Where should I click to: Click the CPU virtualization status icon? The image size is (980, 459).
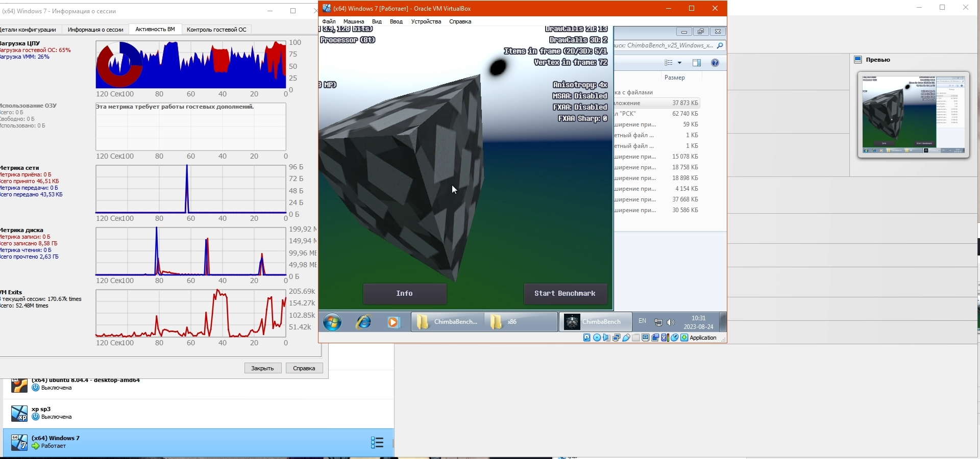[x=665, y=338]
